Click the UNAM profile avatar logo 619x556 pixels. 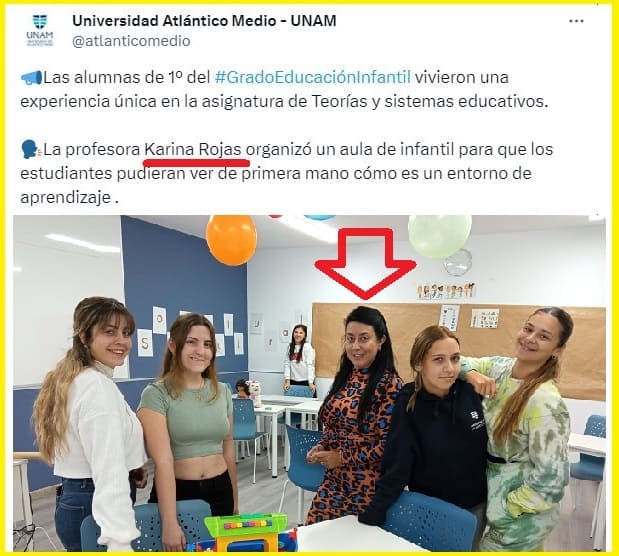[x=39, y=30]
